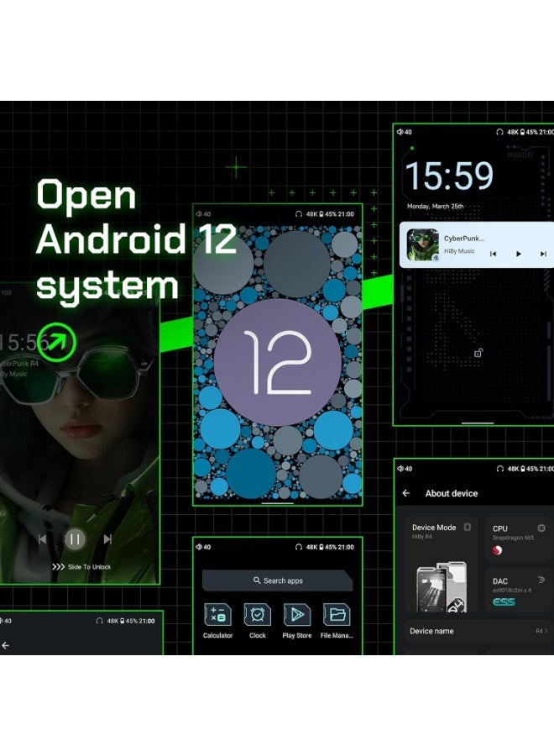Open the Device Mode card
The height and width of the screenshot is (756, 554).
[442, 565]
